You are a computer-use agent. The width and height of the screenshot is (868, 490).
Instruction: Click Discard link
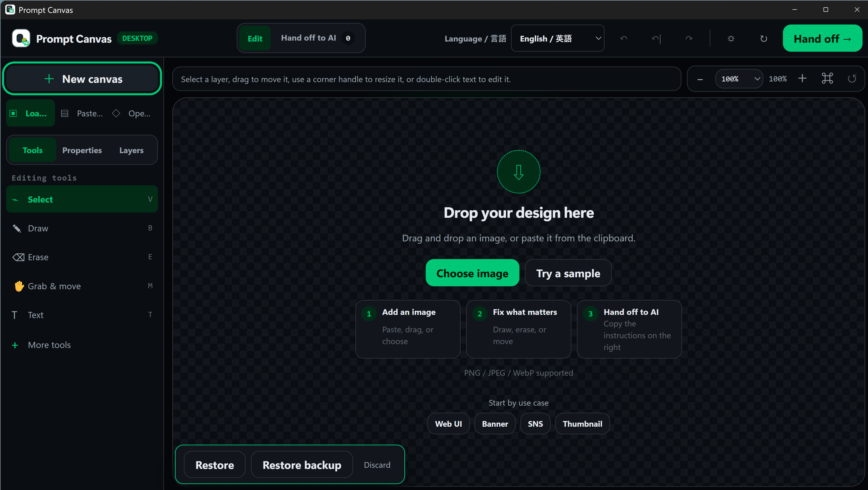[377, 465]
